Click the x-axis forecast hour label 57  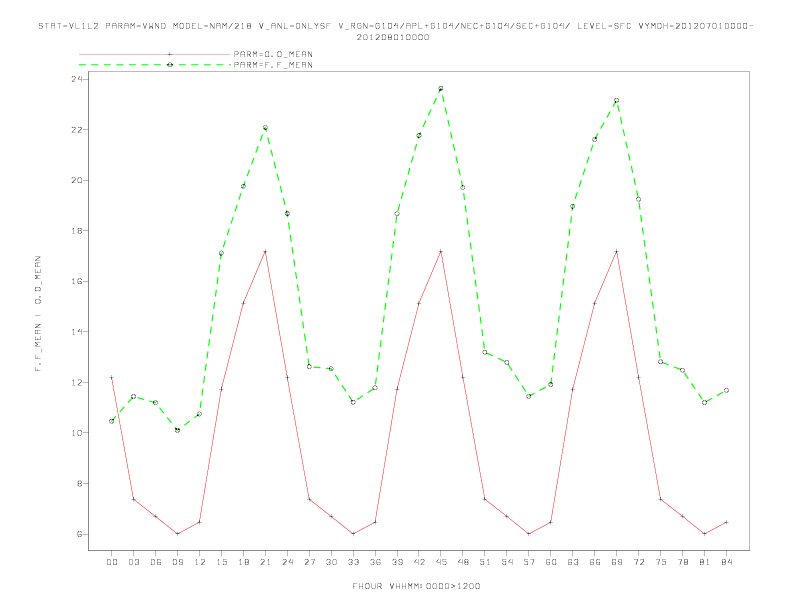point(529,562)
